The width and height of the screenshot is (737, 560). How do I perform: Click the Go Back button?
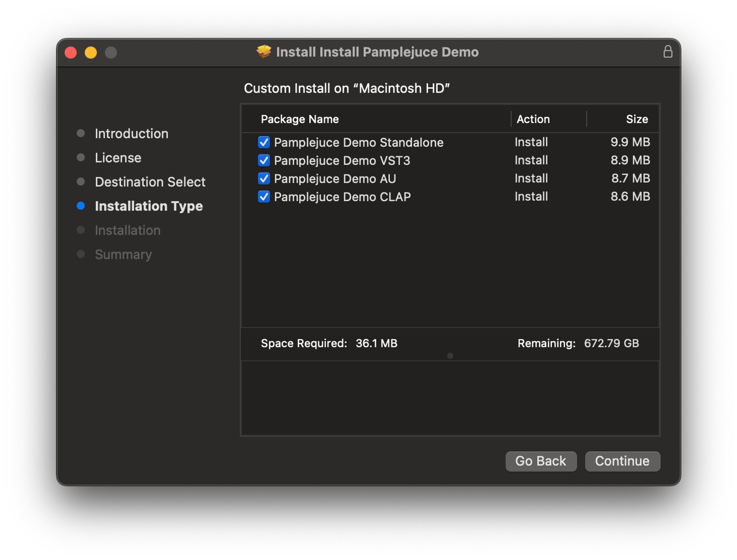tap(541, 461)
